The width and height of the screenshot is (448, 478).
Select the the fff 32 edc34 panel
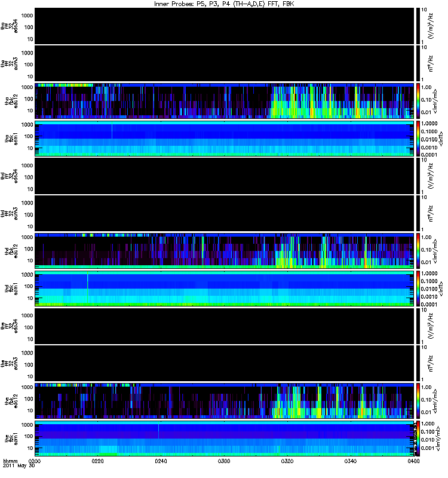coord(225,326)
